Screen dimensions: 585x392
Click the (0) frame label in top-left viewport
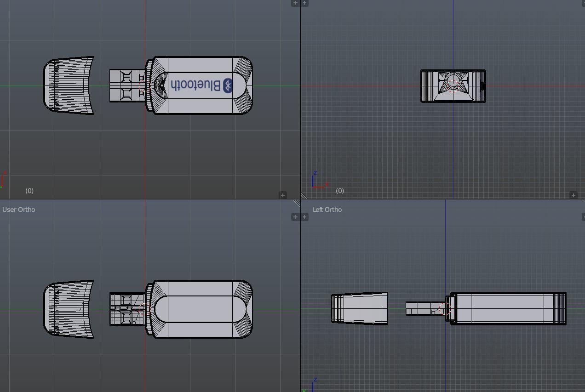[x=29, y=190]
